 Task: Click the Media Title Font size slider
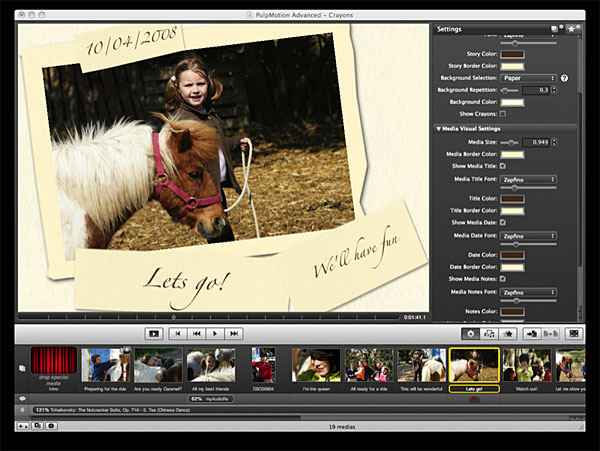(528, 188)
